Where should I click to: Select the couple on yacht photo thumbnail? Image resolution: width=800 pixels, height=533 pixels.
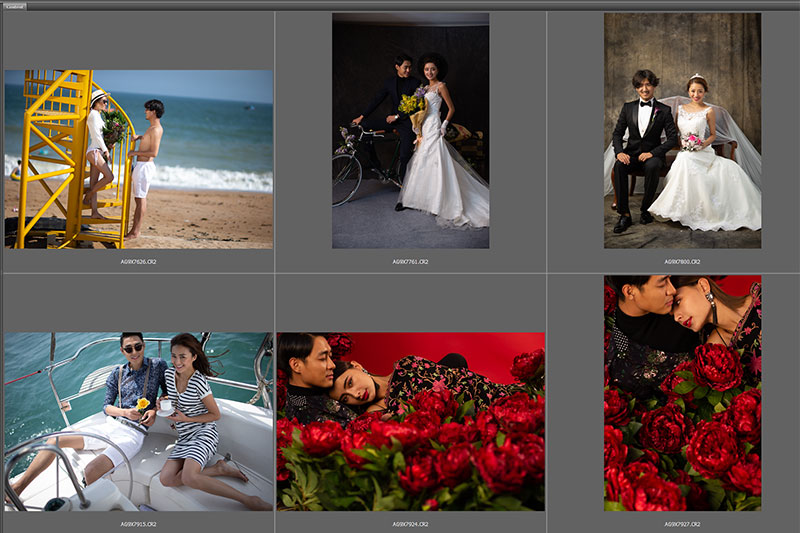[x=139, y=421]
